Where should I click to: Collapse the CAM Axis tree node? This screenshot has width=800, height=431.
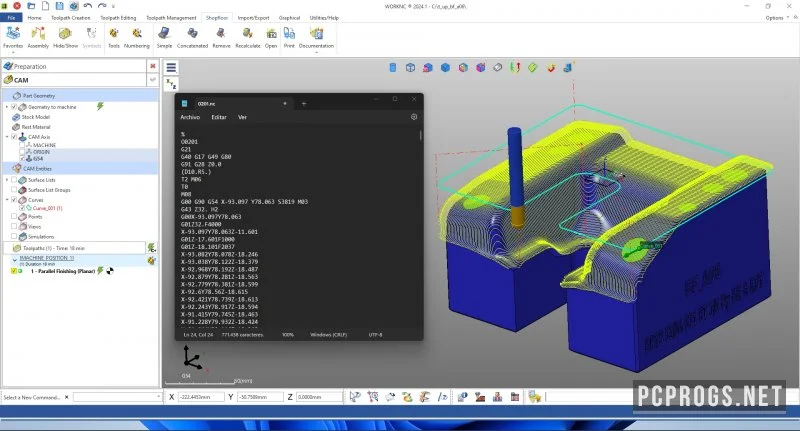point(7,137)
